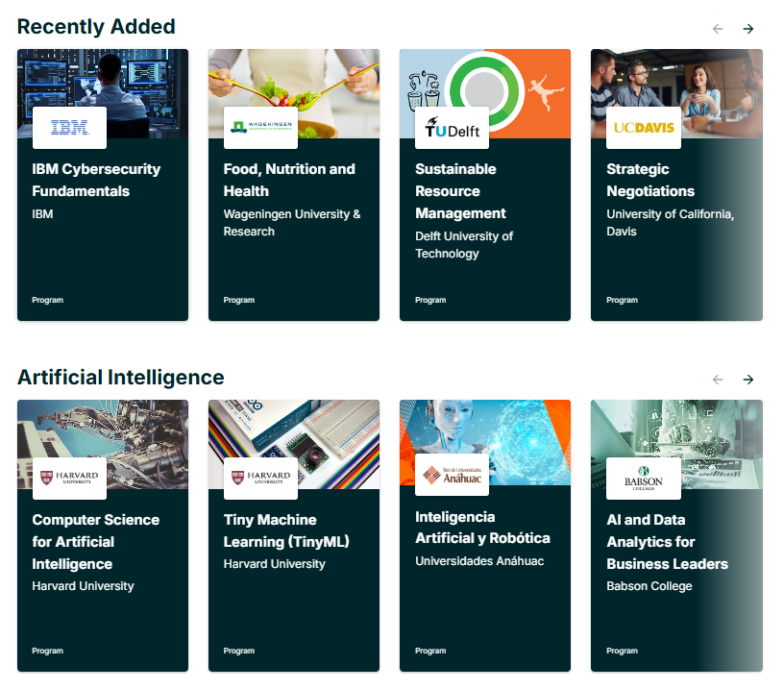Open IBM Cybersecurity Fundamentals program
Screen dimensions: 784x689
point(96,180)
